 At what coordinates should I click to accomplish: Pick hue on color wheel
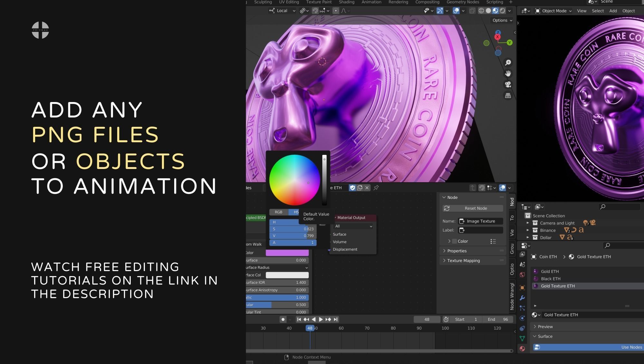[294, 180]
